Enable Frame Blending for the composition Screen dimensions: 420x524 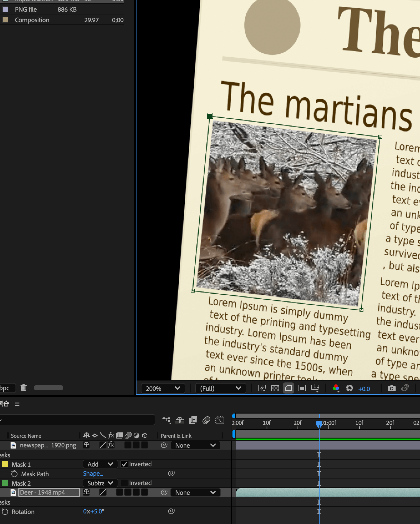point(193,420)
